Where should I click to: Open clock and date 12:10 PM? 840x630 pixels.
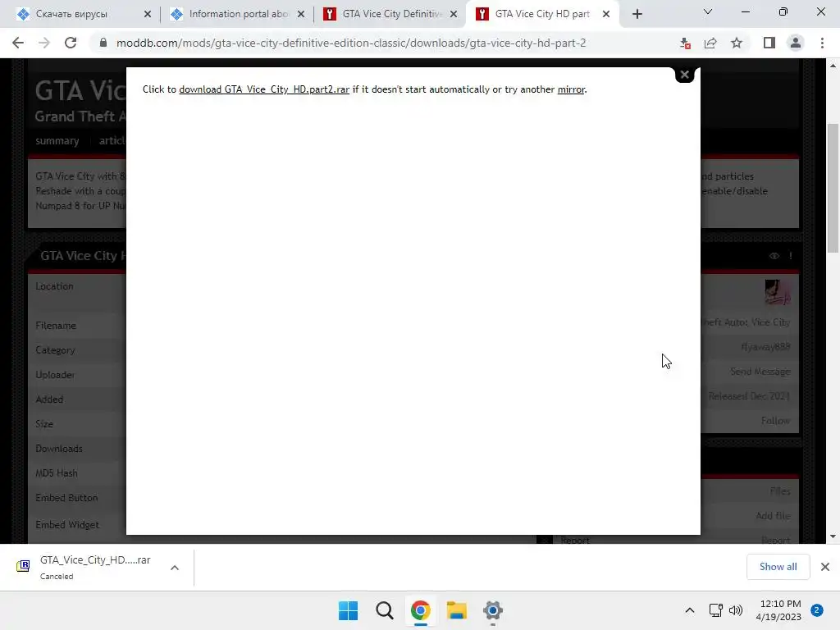tap(779, 610)
